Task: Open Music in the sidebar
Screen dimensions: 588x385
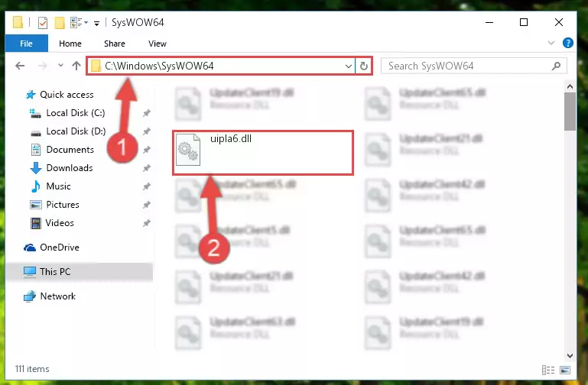Action: point(59,186)
